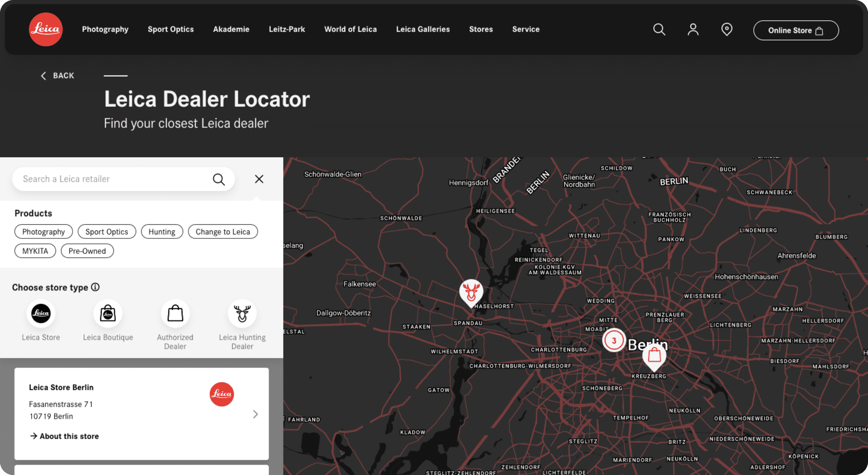Expand Leica Store Berlin card chevron
The image size is (868, 475).
coord(255,414)
